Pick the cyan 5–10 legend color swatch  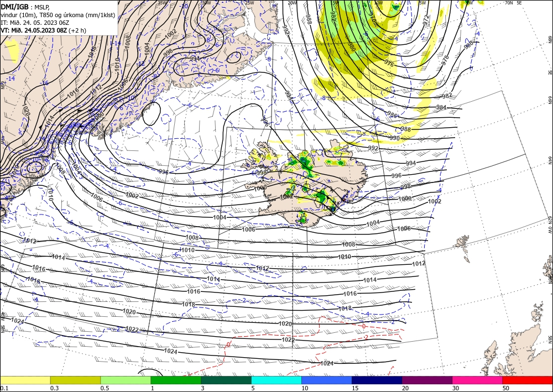click(x=276, y=380)
